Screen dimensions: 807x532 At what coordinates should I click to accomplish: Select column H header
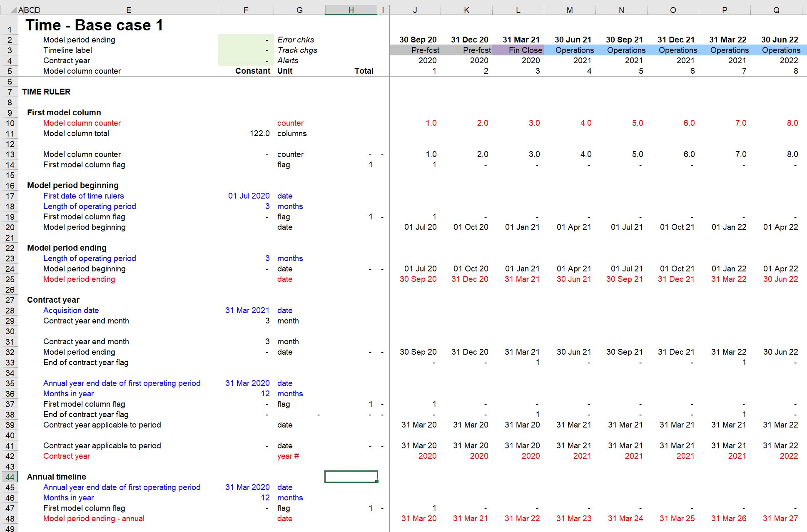351,10
